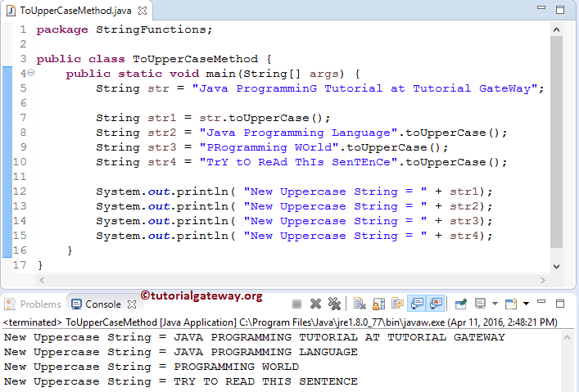Click '+ str2);' on line 13
The height and width of the screenshot is (392, 579).
[x=464, y=206]
